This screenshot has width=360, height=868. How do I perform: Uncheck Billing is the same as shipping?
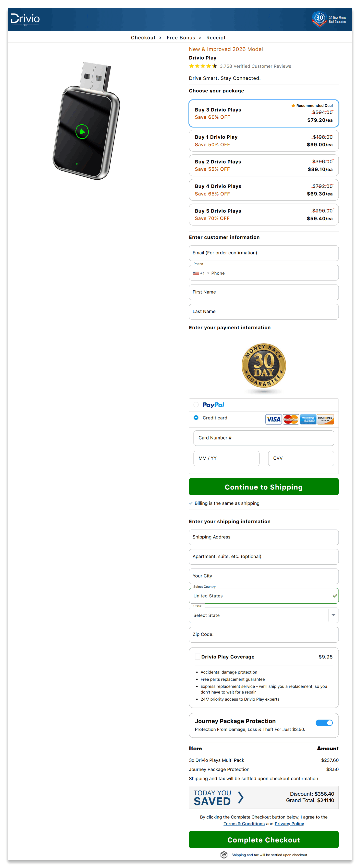tap(191, 503)
